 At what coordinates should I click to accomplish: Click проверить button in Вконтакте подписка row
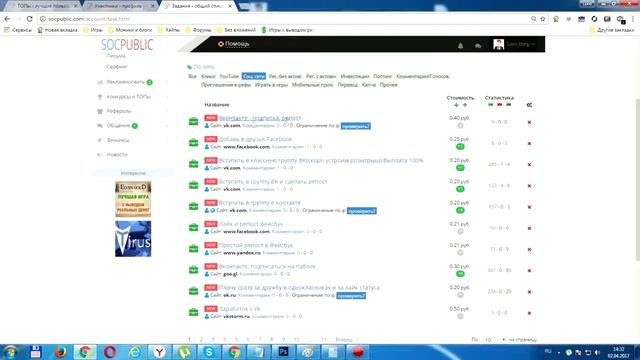pos(356,126)
